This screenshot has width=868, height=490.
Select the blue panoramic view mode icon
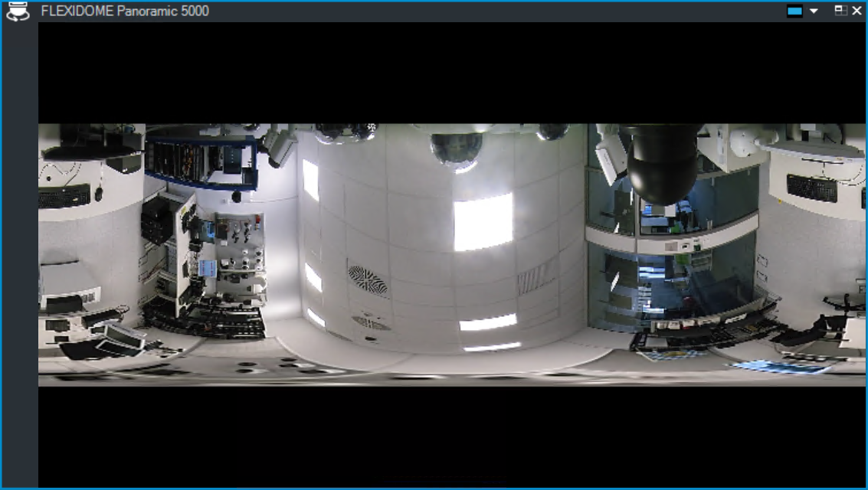795,11
